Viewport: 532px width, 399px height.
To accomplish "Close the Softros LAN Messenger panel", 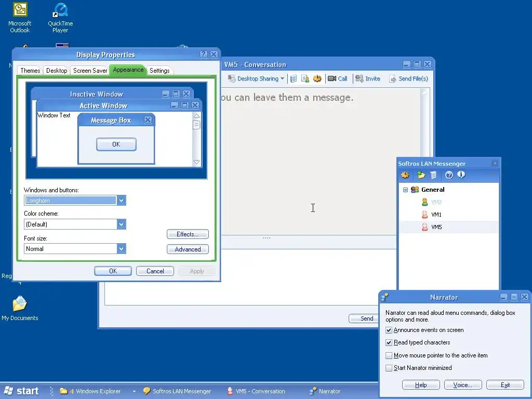I will 495,164.
